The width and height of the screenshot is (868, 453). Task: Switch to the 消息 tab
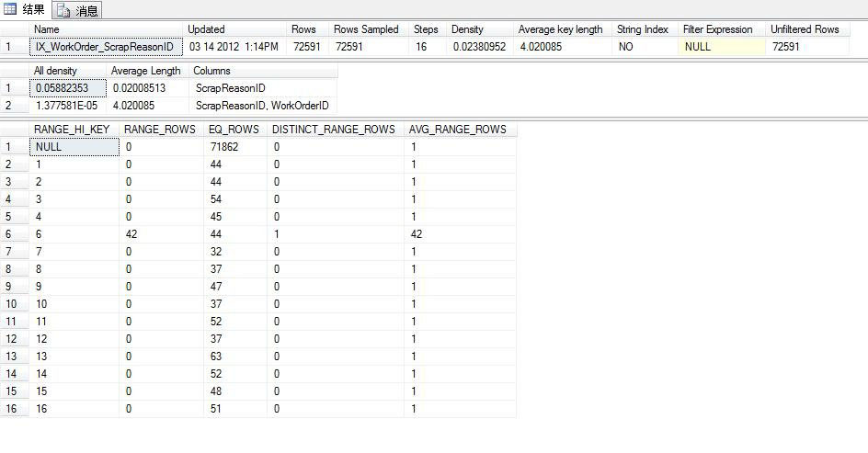pyautogui.click(x=77, y=10)
